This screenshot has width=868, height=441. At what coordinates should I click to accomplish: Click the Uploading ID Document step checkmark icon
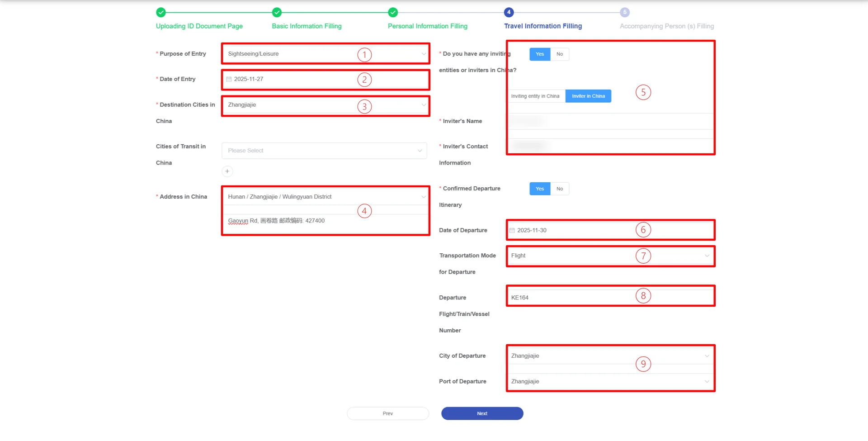point(161,12)
